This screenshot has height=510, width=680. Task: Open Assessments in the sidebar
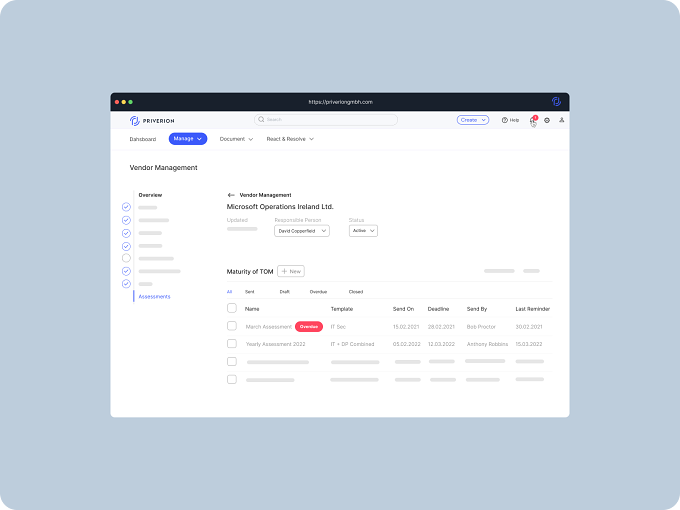coord(154,297)
